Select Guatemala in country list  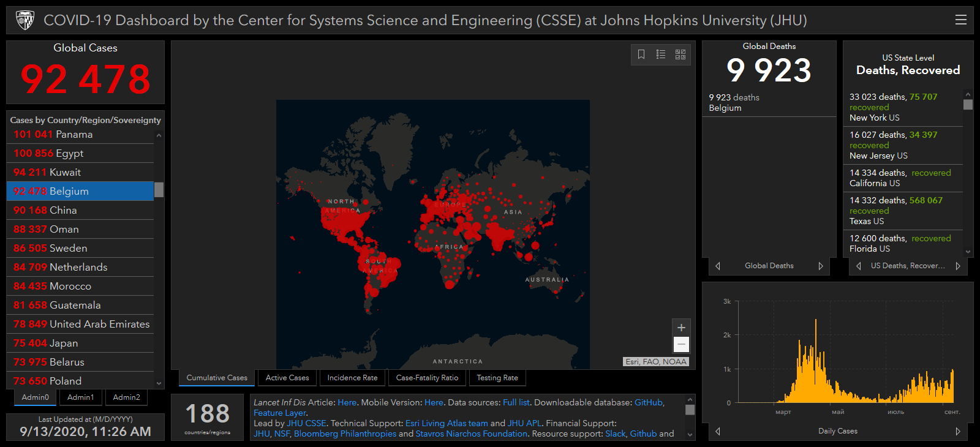pyautogui.click(x=80, y=305)
